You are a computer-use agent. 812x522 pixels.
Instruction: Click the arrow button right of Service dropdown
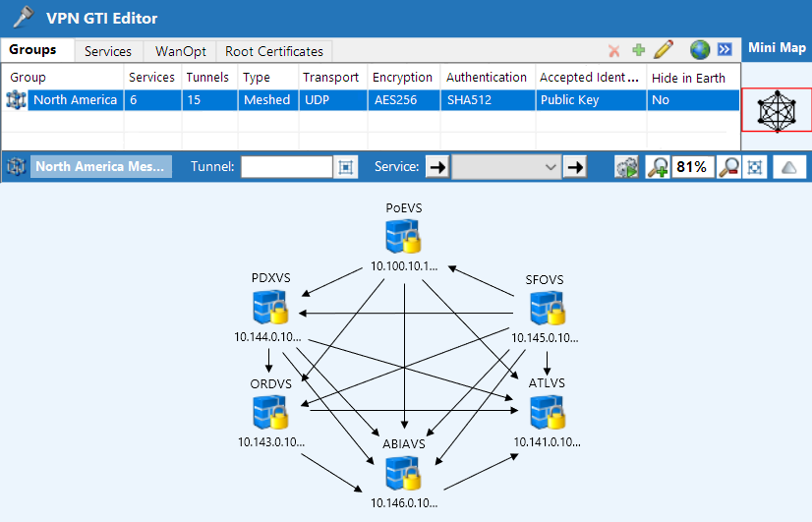tap(575, 167)
